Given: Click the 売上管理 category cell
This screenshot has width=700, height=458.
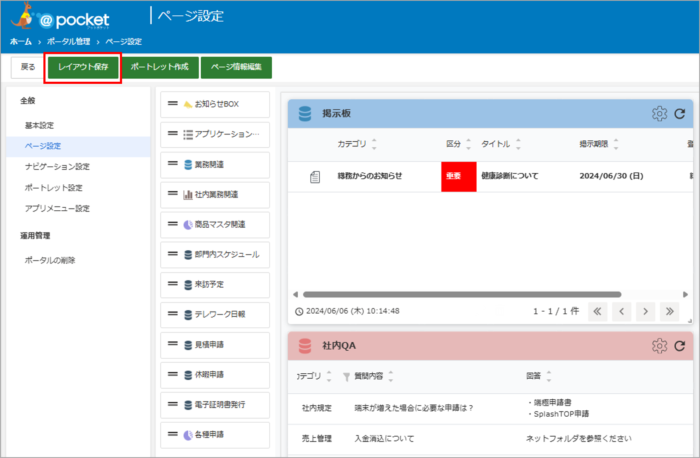Looking at the screenshot, I should (x=317, y=439).
